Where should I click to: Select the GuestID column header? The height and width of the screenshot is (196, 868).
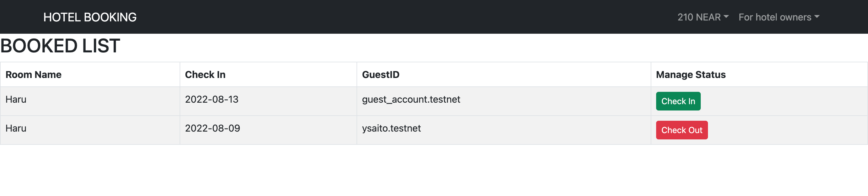tap(504, 74)
